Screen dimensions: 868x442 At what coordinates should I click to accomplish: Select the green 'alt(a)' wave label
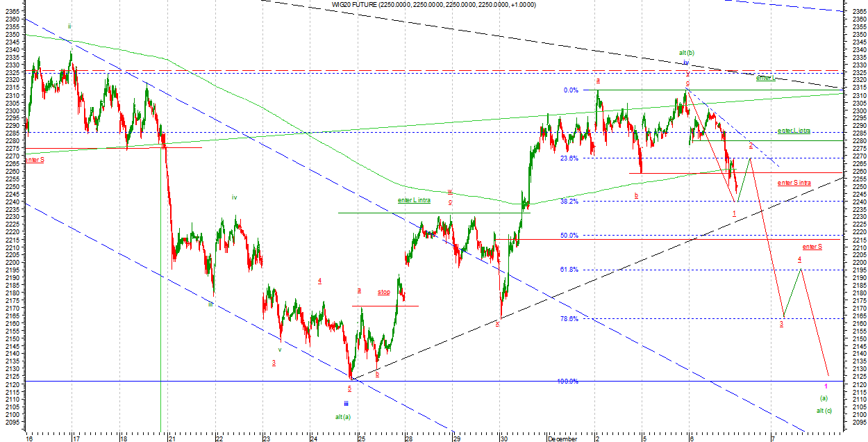point(343,416)
